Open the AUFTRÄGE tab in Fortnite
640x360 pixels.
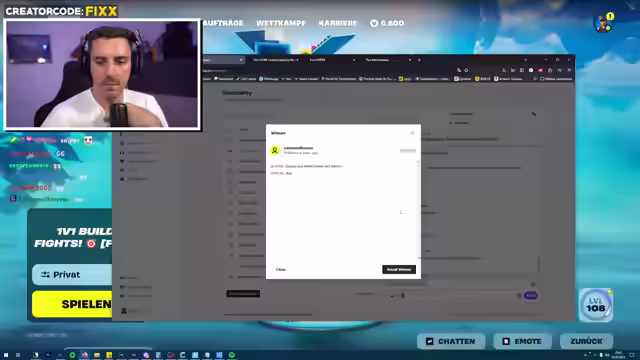[x=223, y=23]
